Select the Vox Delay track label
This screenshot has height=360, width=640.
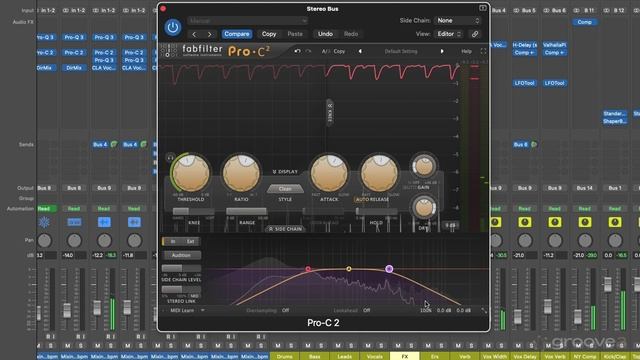point(524,357)
